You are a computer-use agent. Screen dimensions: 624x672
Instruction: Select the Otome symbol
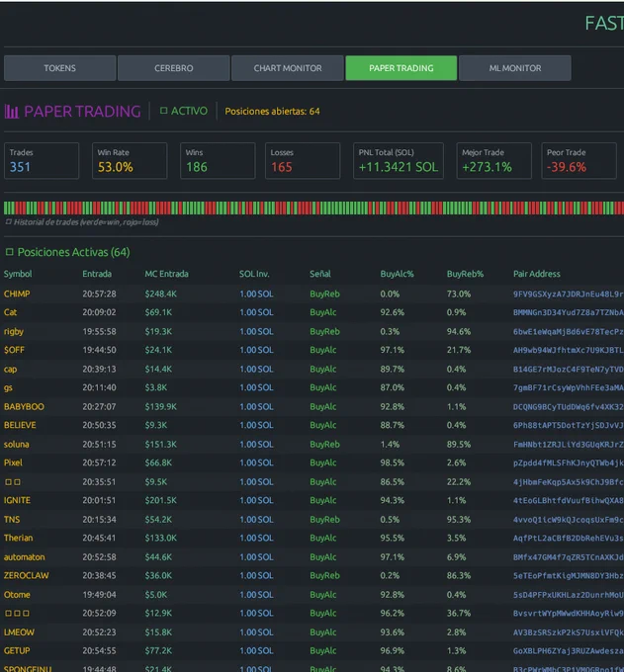click(17, 595)
